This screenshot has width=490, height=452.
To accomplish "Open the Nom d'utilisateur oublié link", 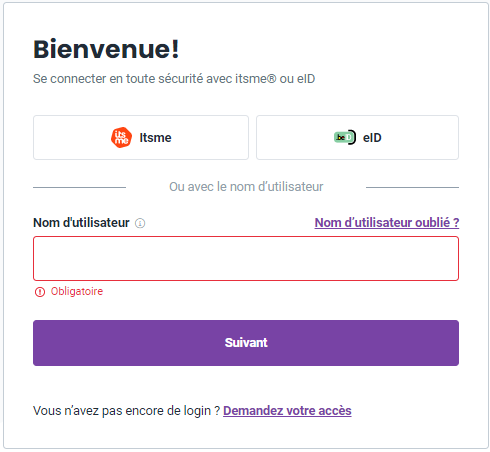I will pyautogui.click(x=387, y=223).
